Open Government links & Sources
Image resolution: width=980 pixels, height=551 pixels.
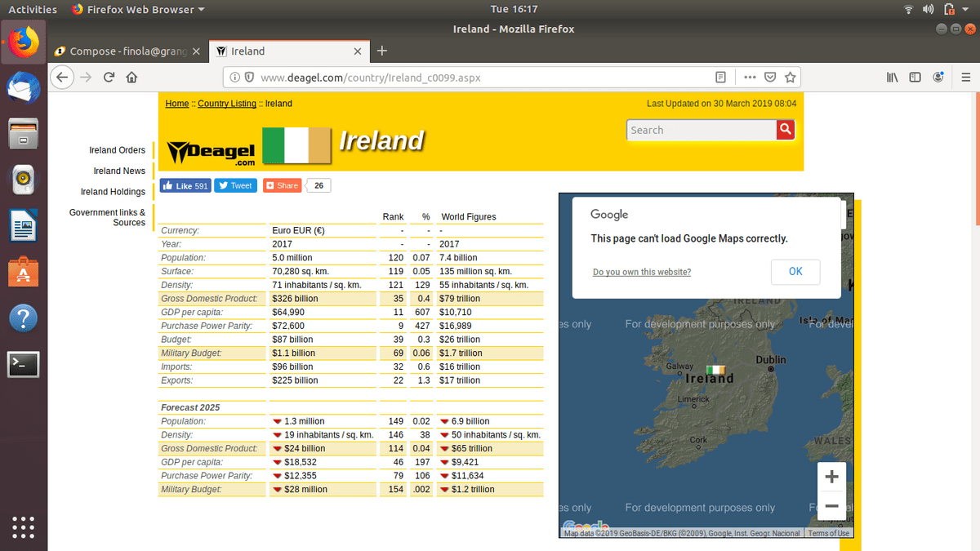pyautogui.click(x=108, y=217)
